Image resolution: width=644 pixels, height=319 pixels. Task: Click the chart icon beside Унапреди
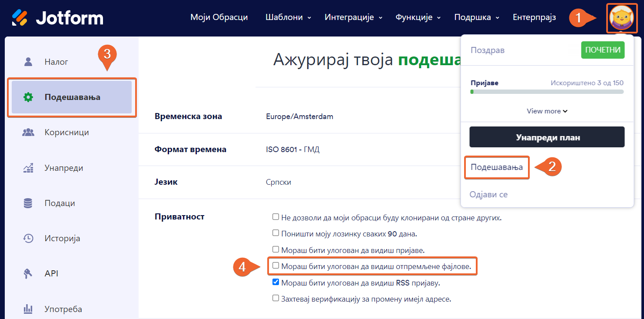pos(28,168)
